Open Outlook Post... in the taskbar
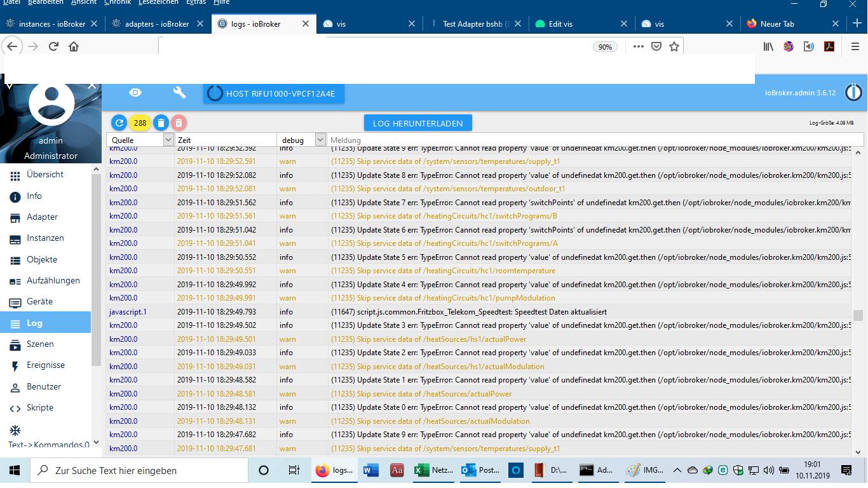 point(481,470)
